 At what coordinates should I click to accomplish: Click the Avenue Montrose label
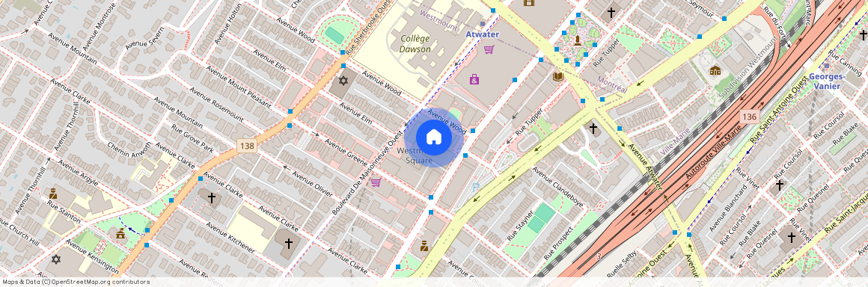coord(99,25)
